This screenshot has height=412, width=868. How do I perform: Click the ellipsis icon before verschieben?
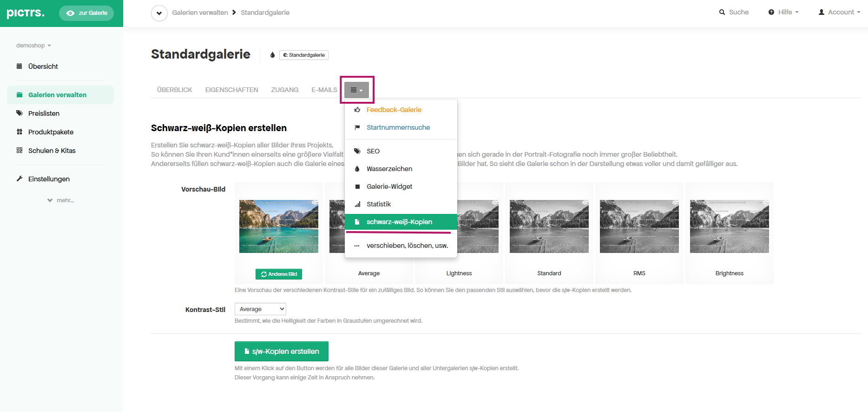point(357,246)
